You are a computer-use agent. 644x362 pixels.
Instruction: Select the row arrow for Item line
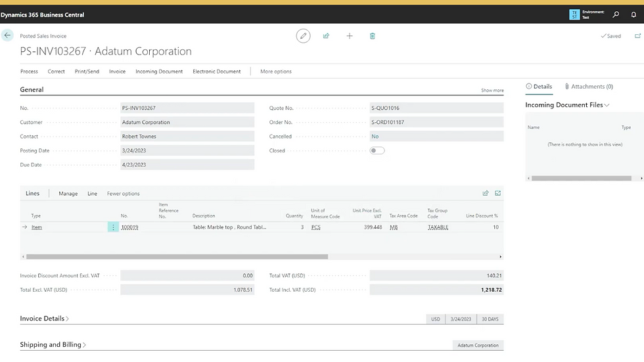tap(25, 227)
